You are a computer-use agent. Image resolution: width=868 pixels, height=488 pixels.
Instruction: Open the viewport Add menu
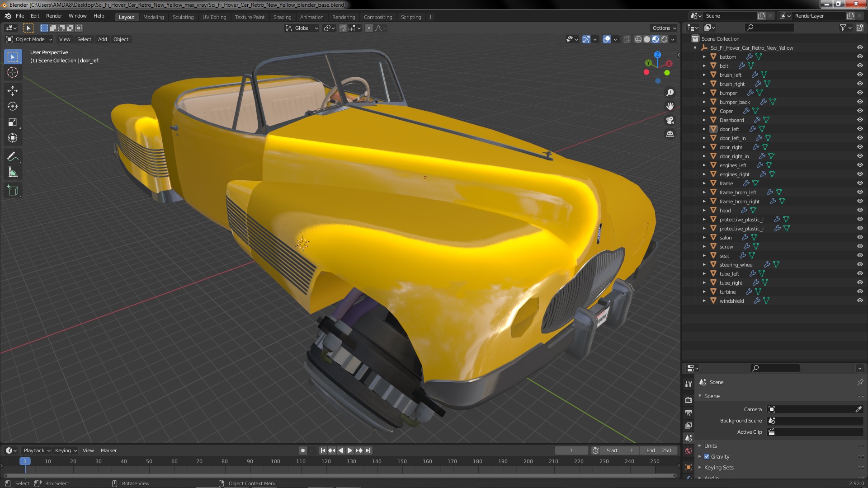102,39
